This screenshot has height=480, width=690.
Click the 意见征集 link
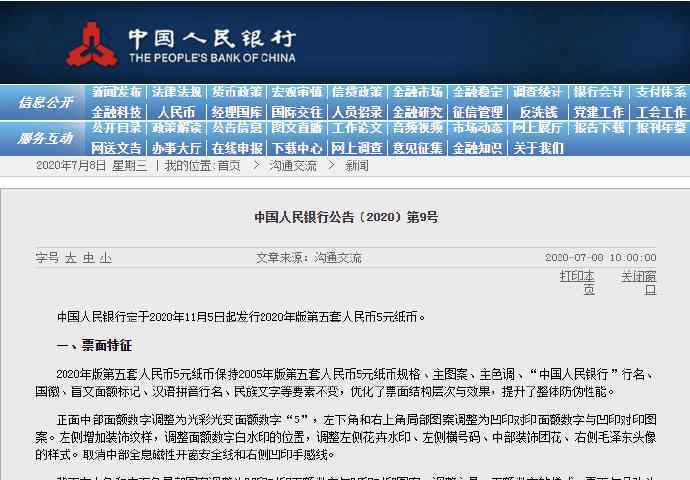pos(418,148)
